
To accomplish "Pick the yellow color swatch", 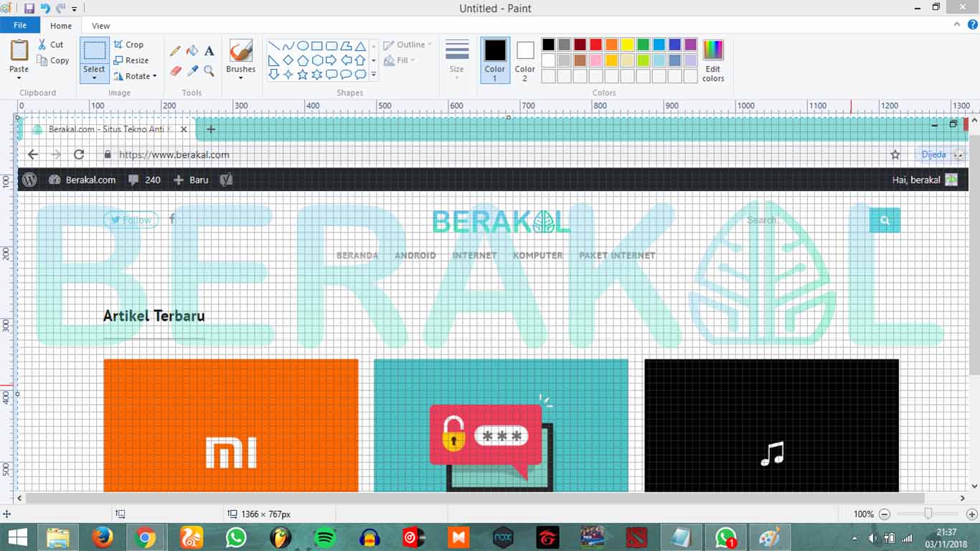I will [x=627, y=44].
